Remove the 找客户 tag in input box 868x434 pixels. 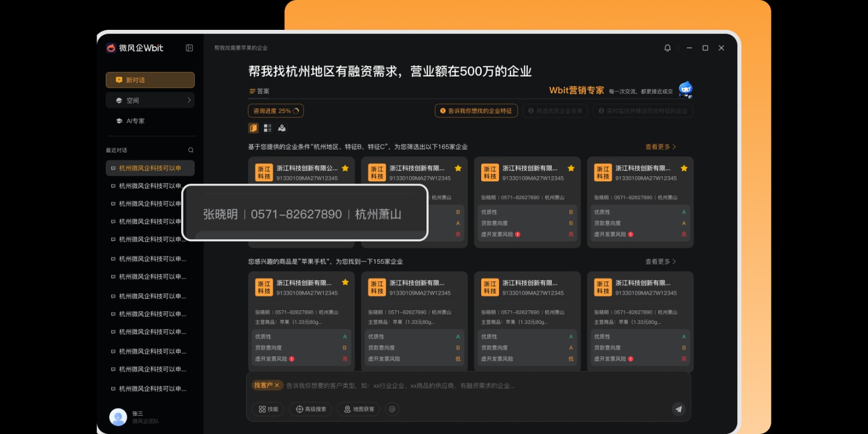(x=277, y=385)
